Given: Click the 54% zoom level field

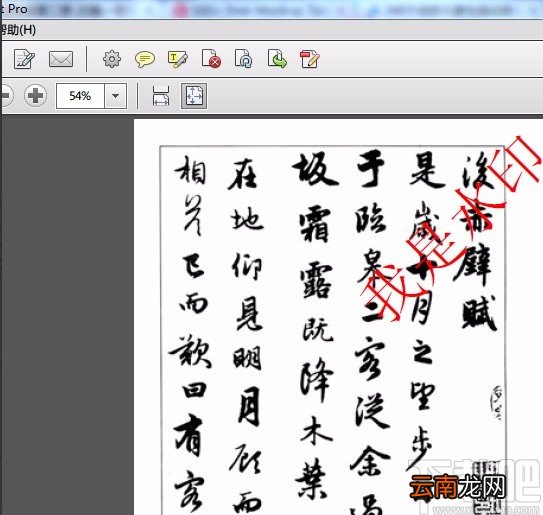Looking at the screenshot, I should 80,96.
